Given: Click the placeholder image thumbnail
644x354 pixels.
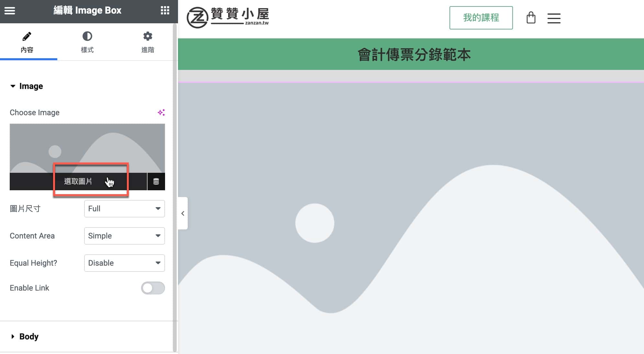Looking at the screenshot, I should [x=87, y=146].
